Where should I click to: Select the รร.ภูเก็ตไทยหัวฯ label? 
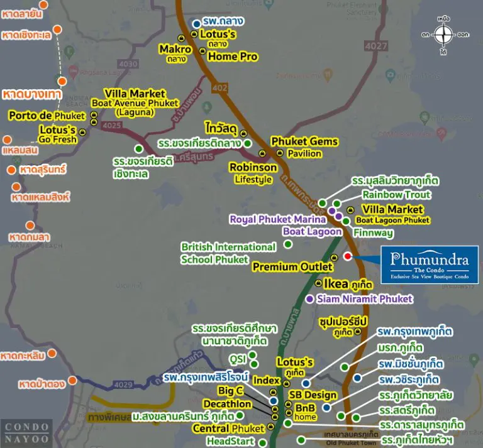coord(417,440)
